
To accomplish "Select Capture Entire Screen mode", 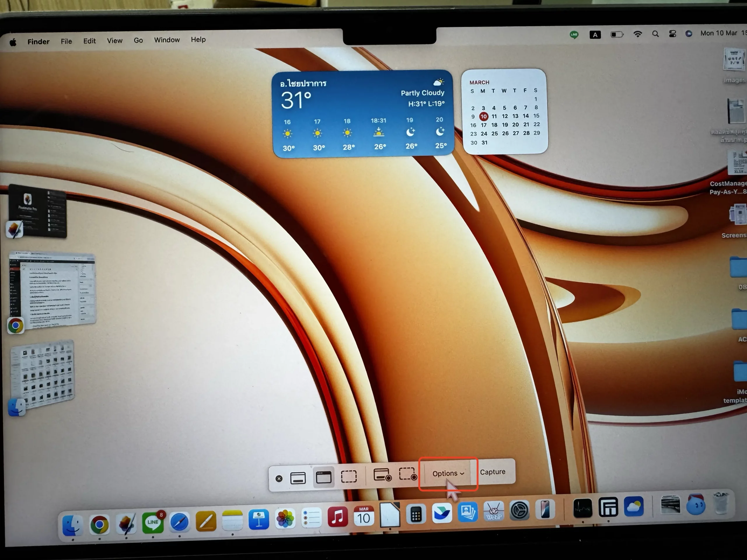I will coord(298,478).
